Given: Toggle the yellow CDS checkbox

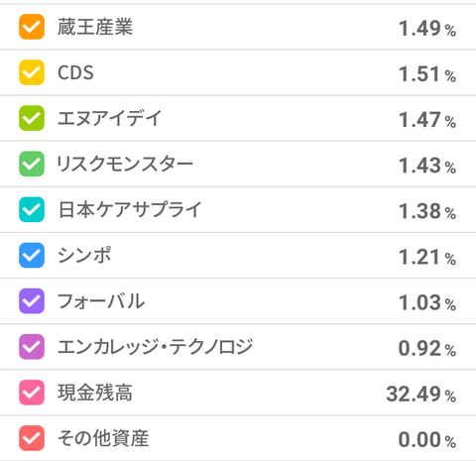Looking at the screenshot, I should tap(32, 72).
